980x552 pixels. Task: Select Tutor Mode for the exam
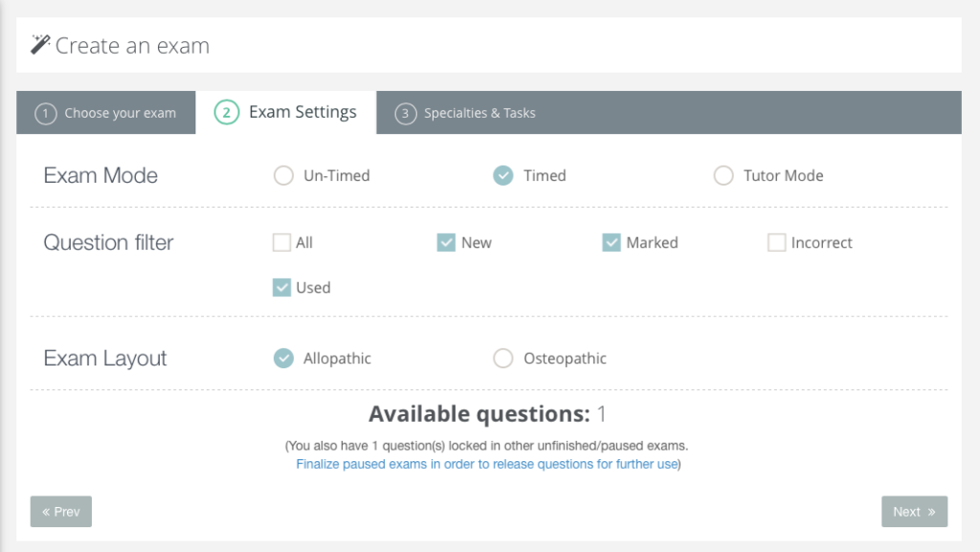coord(724,176)
